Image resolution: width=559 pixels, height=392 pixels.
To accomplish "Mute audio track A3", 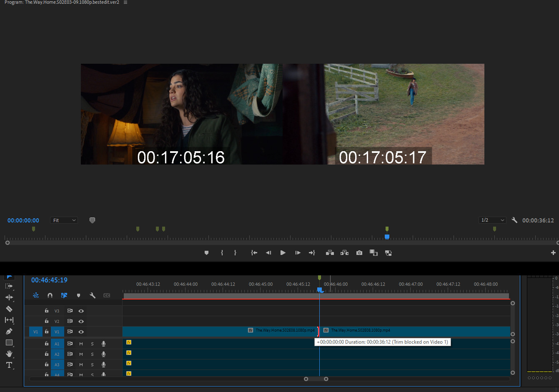I will (81, 365).
